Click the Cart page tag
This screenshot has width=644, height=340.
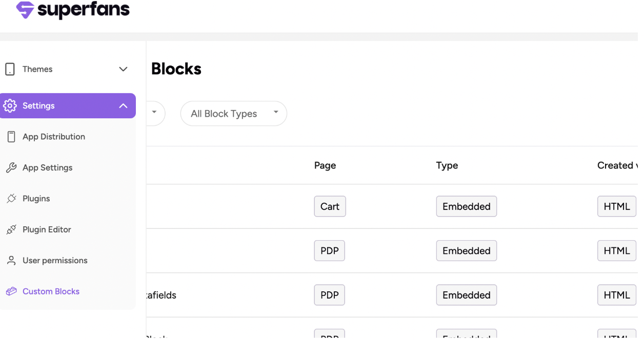click(x=330, y=206)
